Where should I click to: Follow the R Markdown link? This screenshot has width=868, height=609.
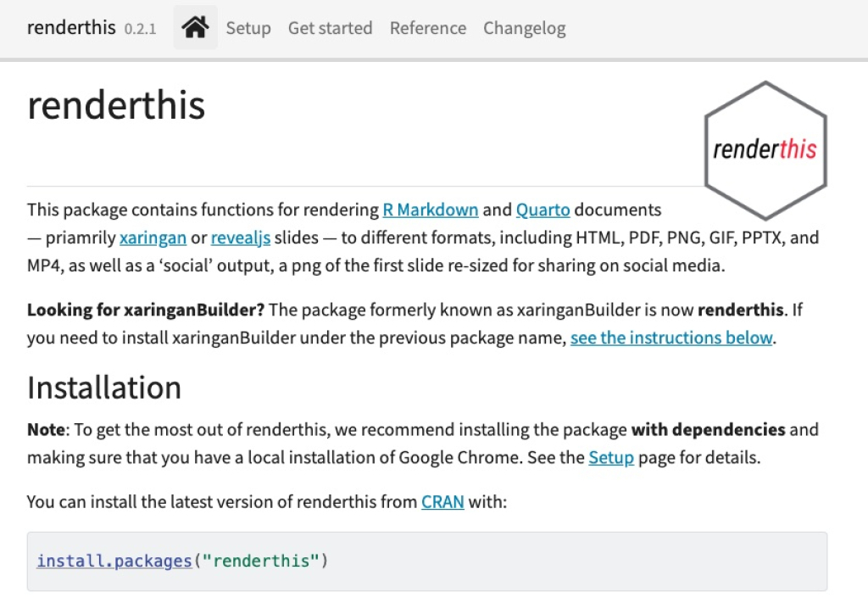(431, 210)
